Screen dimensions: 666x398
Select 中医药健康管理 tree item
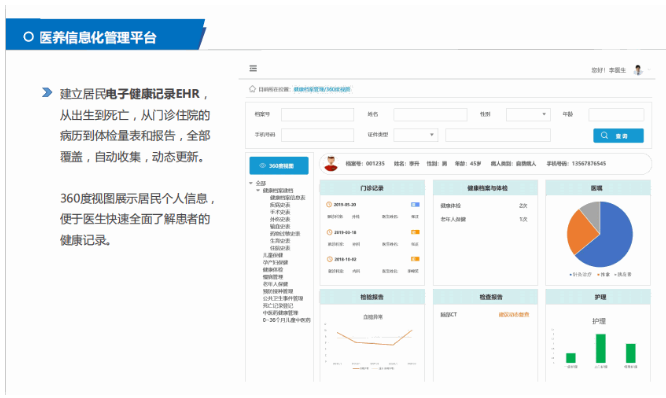click(280, 313)
